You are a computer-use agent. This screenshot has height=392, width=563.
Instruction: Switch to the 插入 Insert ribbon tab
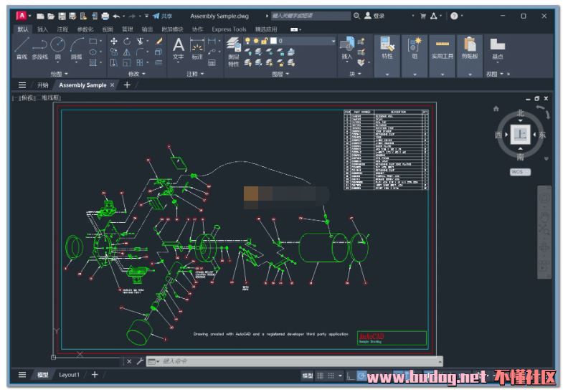(42, 29)
